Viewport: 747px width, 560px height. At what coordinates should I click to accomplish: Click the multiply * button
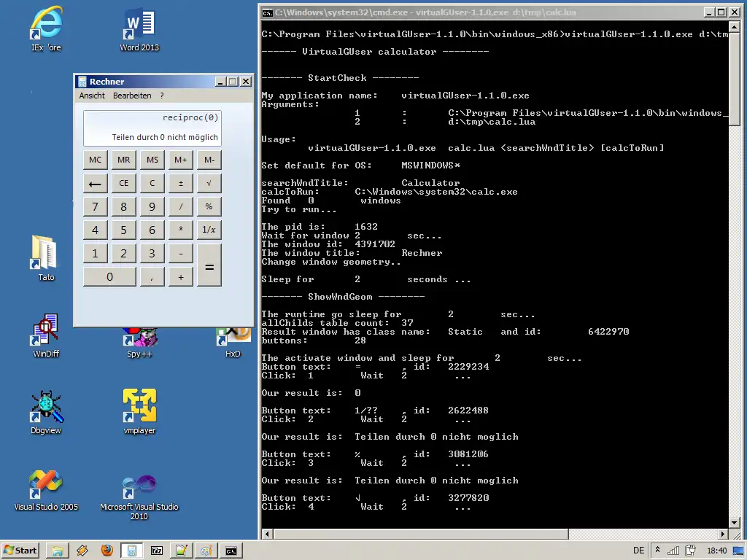coord(181,230)
